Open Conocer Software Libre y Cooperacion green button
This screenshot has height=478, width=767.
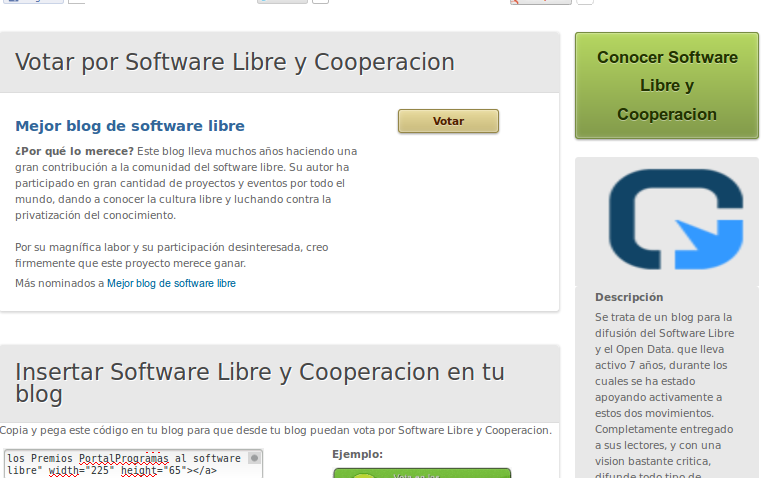666,86
